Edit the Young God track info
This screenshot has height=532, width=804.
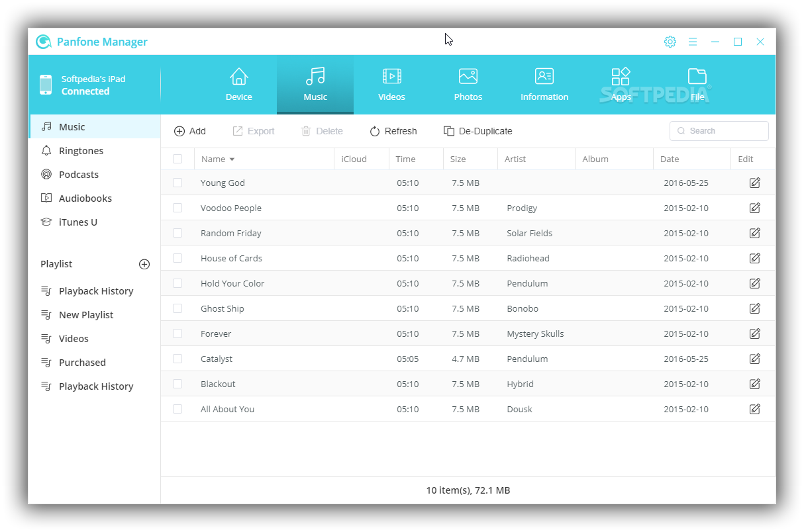(x=754, y=183)
